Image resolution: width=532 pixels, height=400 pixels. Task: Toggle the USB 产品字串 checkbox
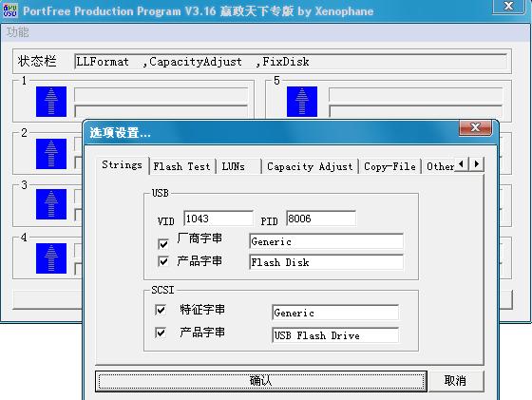click(x=163, y=261)
